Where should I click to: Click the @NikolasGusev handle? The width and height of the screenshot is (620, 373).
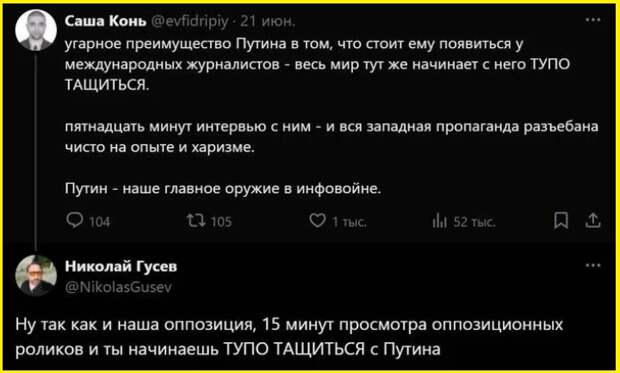click(x=118, y=288)
